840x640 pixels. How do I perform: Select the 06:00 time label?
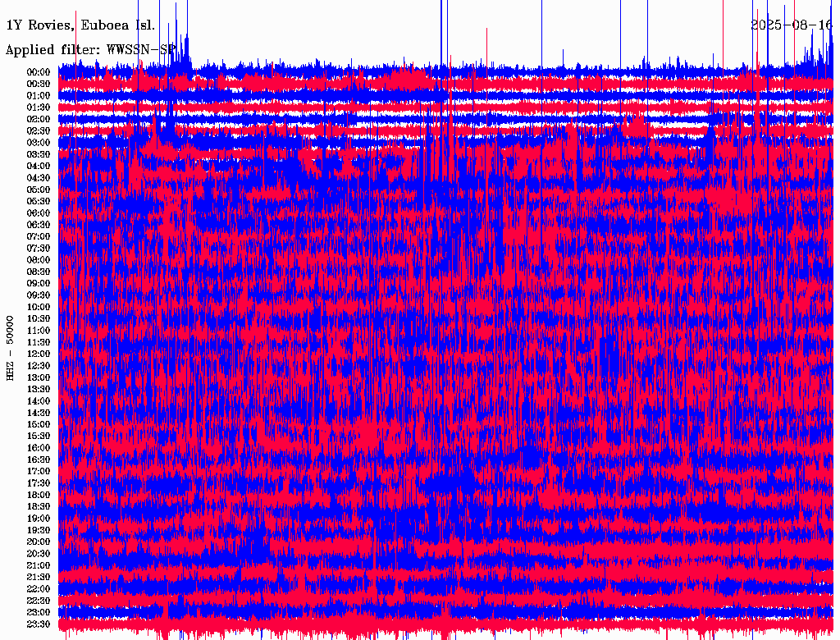pos(39,213)
